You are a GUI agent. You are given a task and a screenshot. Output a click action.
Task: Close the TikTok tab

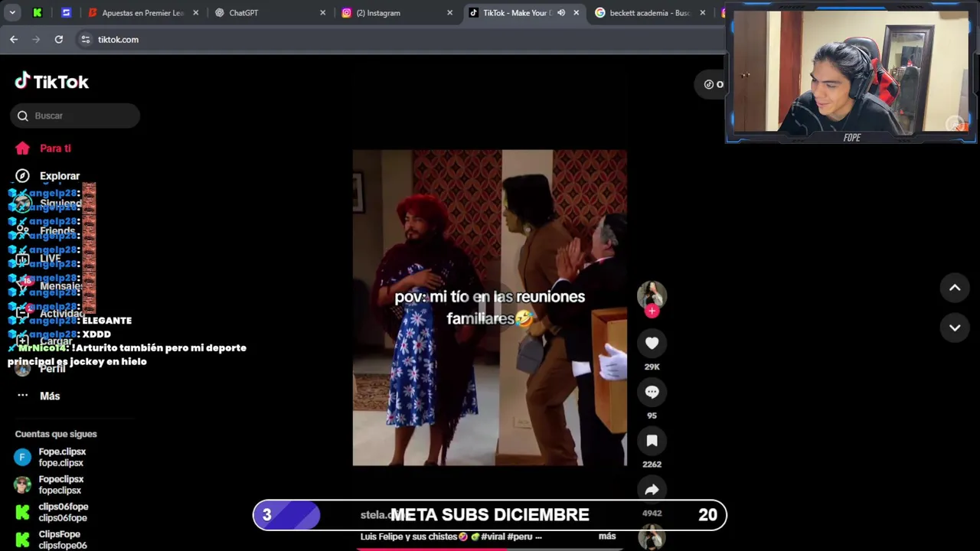click(x=577, y=13)
